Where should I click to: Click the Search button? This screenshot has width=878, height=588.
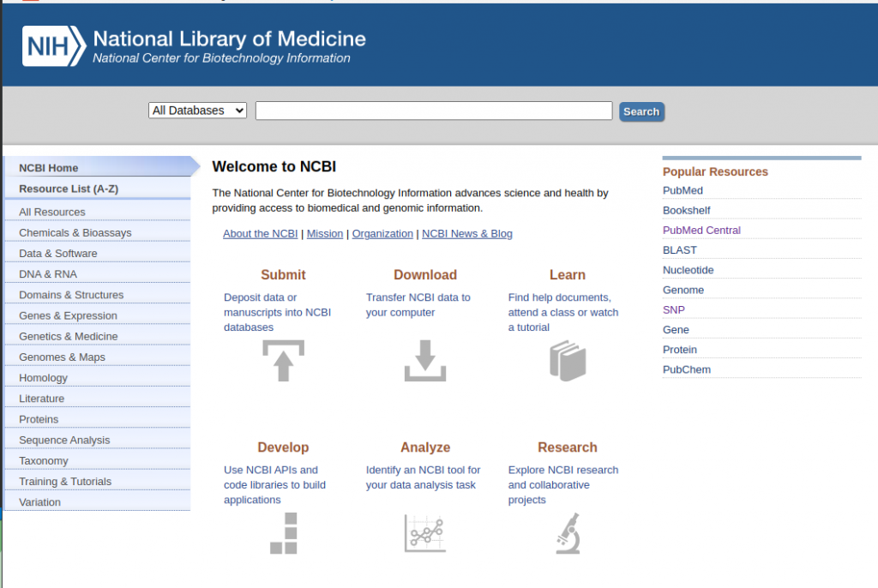point(641,111)
